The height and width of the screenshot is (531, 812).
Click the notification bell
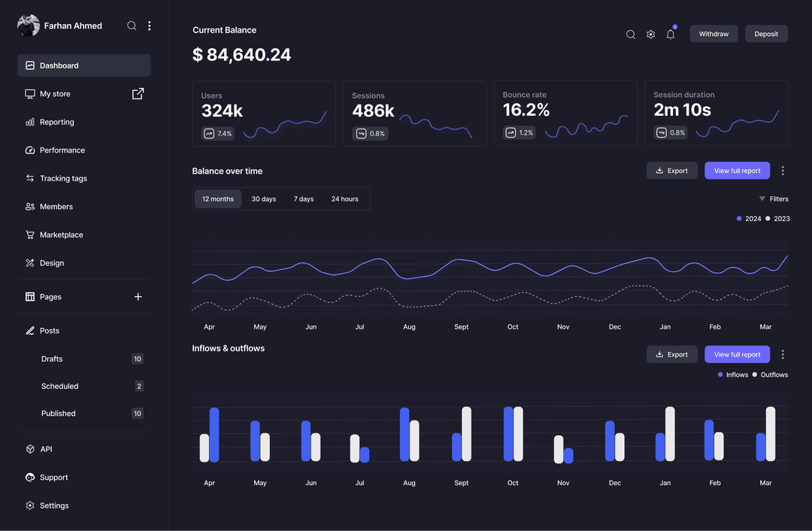[x=670, y=34]
